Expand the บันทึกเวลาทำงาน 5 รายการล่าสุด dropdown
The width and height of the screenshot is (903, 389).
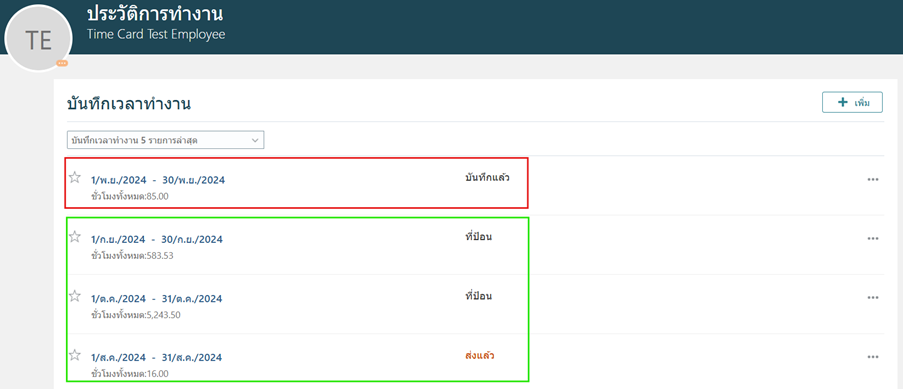pos(165,140)
